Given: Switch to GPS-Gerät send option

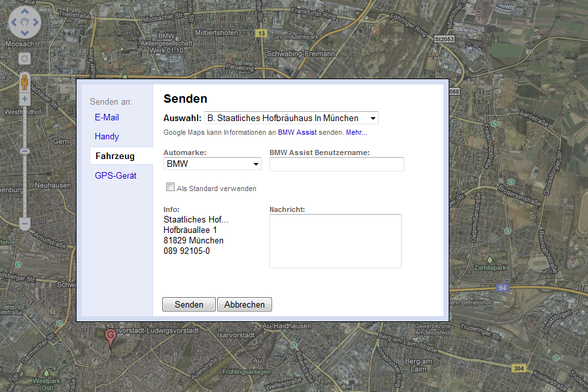Looking at the screenshot, I should 116,175.
